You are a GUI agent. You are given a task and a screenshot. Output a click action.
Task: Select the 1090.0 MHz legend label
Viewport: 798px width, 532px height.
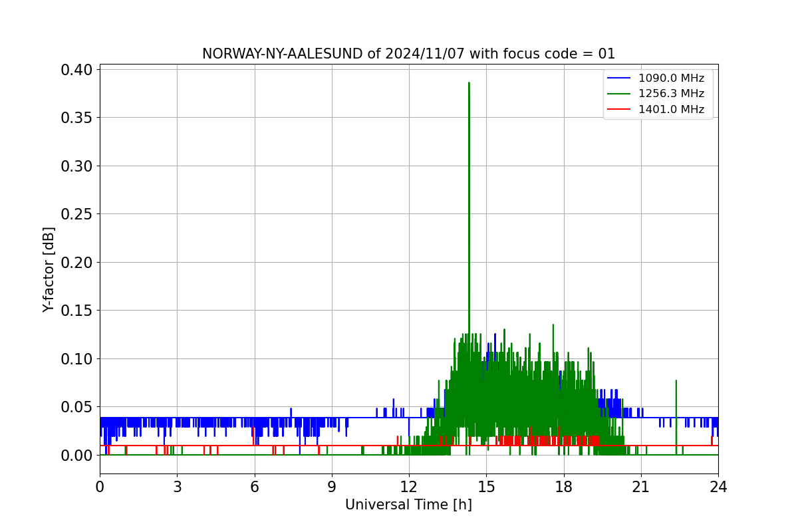671,78
